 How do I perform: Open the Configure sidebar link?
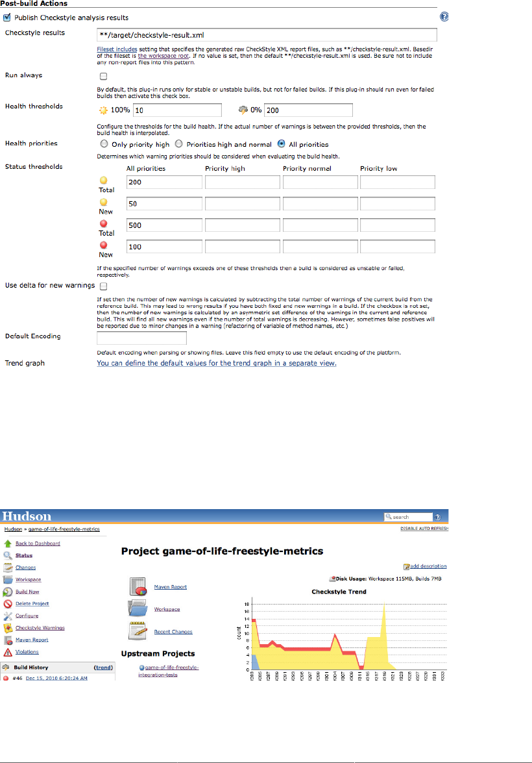[27, 616]
